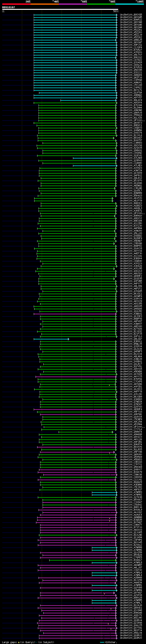
Task: Click label UniRef100_D0DBV1
Action: 131,361
